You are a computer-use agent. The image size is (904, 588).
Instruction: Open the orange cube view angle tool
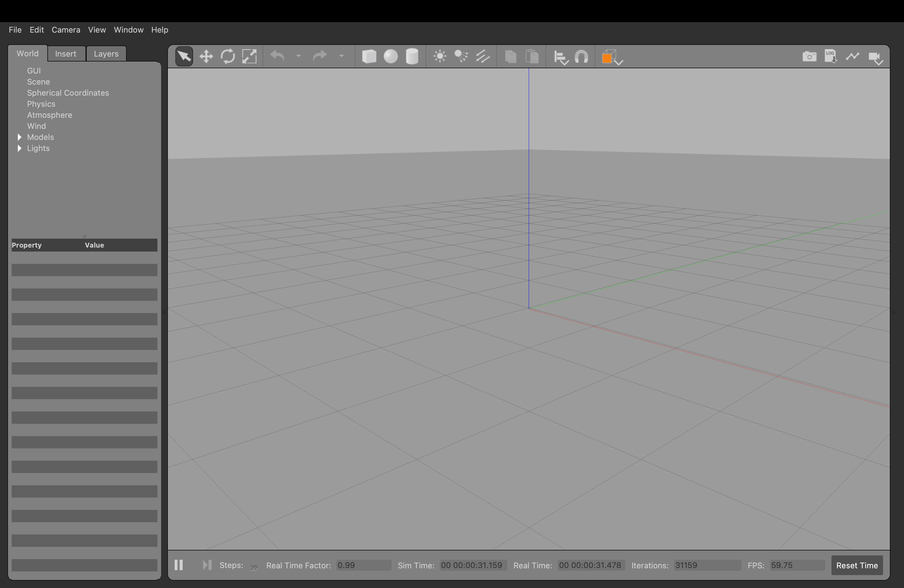pos(612,58)
